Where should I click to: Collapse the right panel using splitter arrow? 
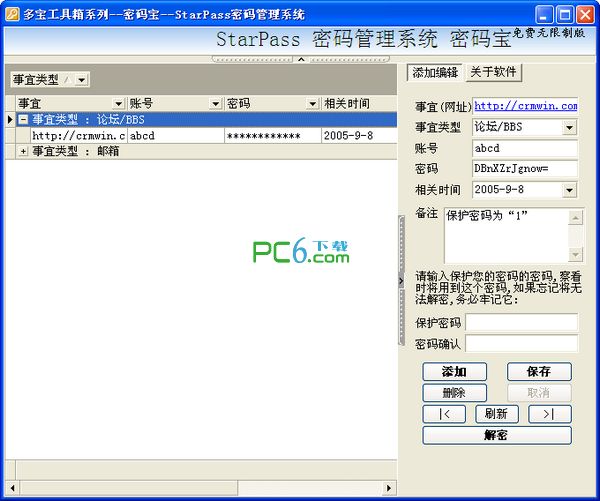point(401,281)
